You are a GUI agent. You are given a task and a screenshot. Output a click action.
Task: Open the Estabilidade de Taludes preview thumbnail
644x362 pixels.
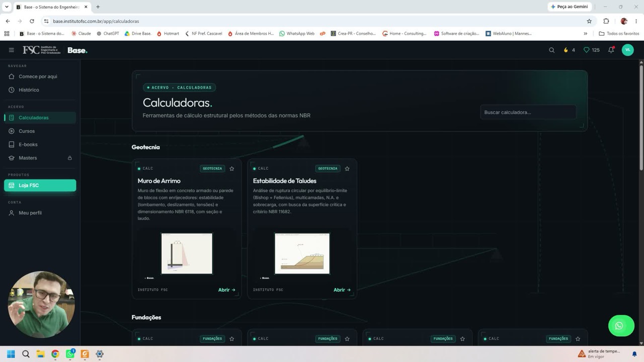tap(302, 254)
